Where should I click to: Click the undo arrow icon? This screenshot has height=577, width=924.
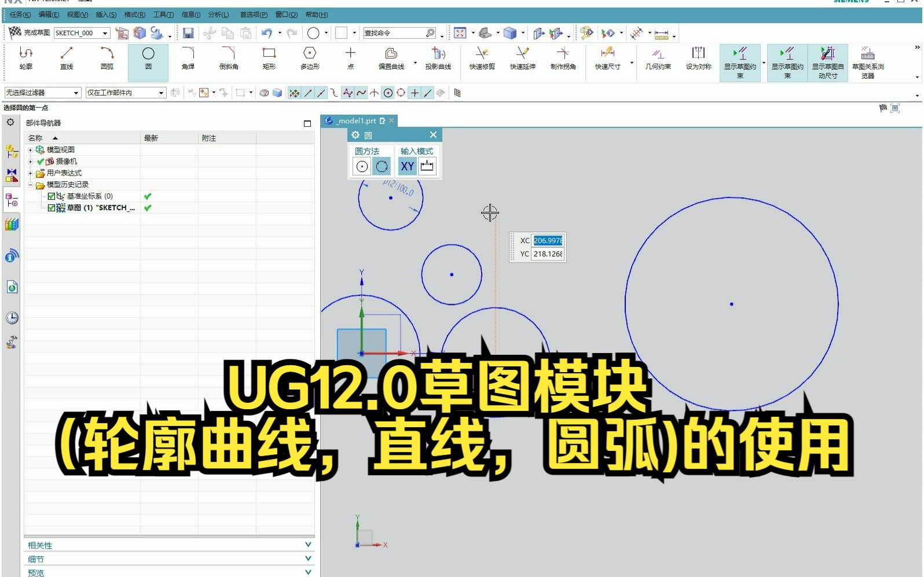pos(266,33)
